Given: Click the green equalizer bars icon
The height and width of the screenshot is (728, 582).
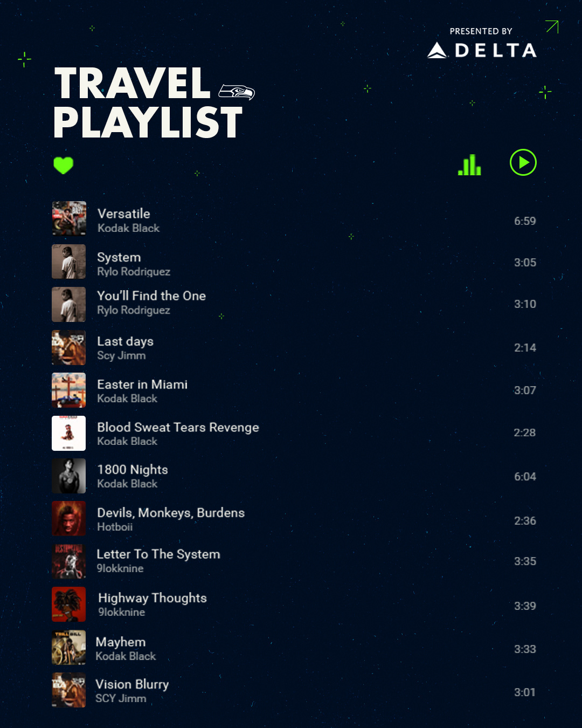Looking at the screenshot, I should pos(469,164).
